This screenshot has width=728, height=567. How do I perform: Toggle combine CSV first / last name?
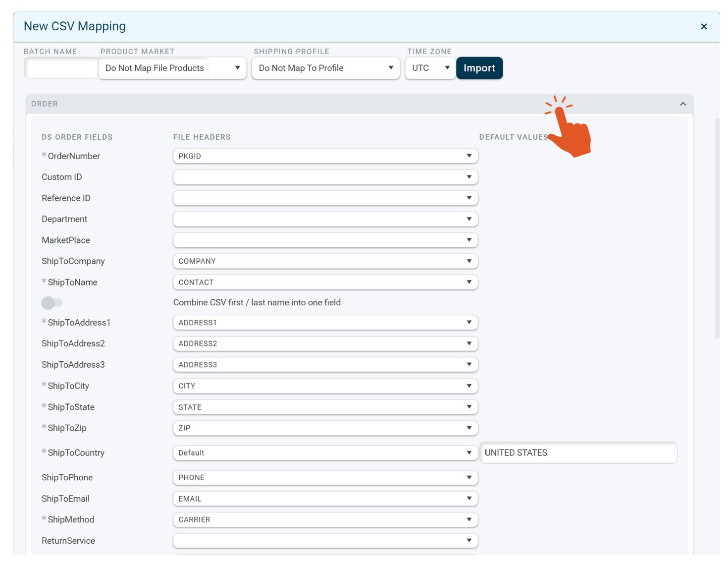pos(52,302)
